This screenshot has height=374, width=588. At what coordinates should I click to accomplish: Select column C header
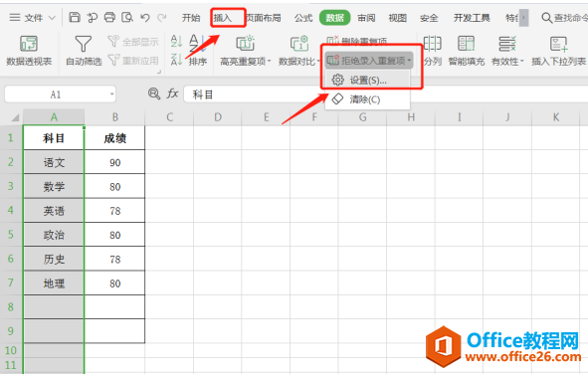tap(169, 117)
